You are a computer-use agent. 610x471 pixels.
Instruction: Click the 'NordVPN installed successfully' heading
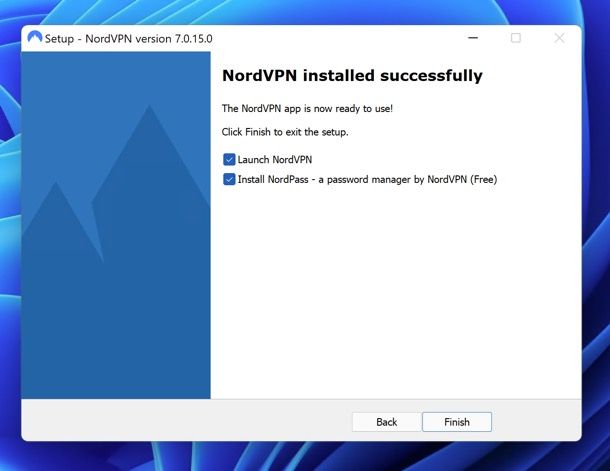(352, 75)
